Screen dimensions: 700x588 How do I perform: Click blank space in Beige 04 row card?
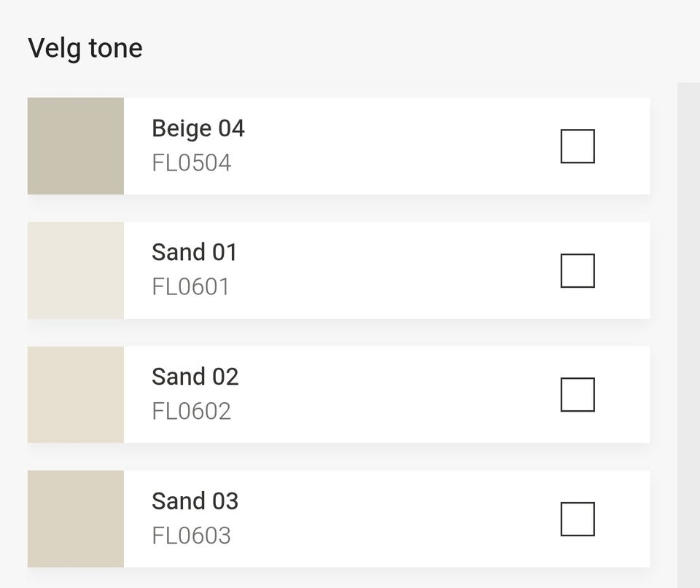401,146
